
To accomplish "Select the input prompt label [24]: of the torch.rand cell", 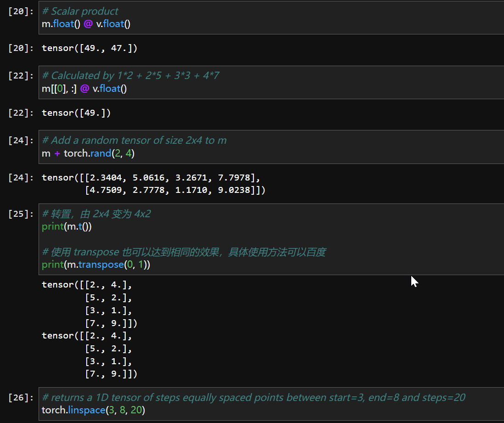I will pos(21,141).
